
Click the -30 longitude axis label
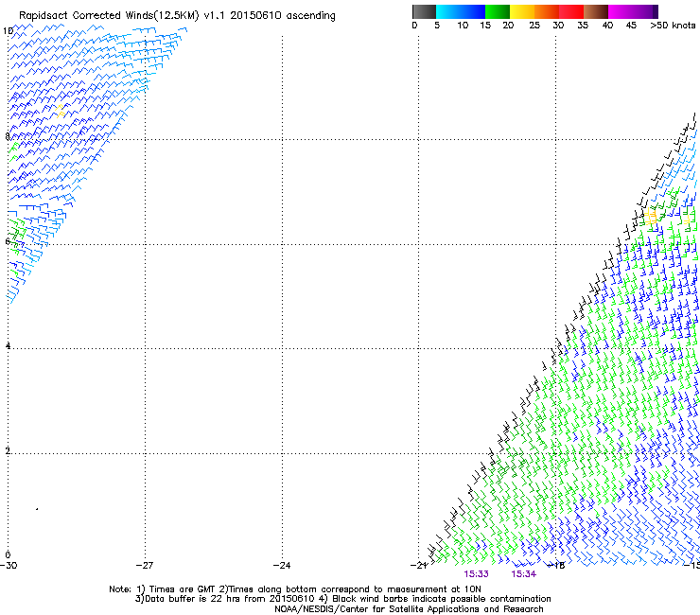click(9, 566)
